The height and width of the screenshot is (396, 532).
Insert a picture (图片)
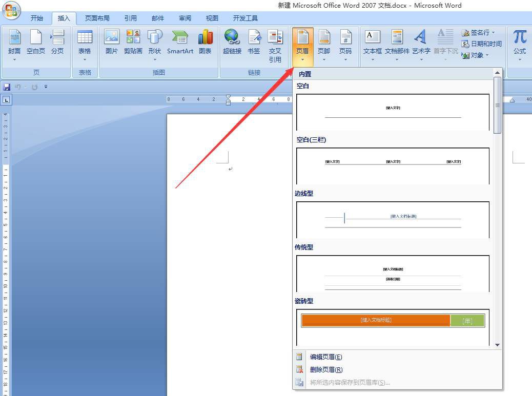[x=112, y=43]
